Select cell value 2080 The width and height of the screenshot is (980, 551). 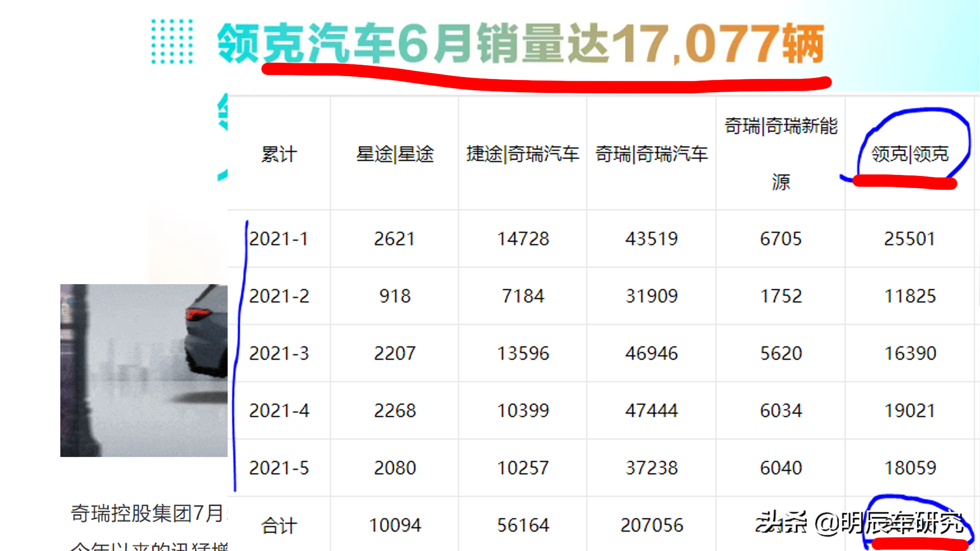click(x=395, y=468)
